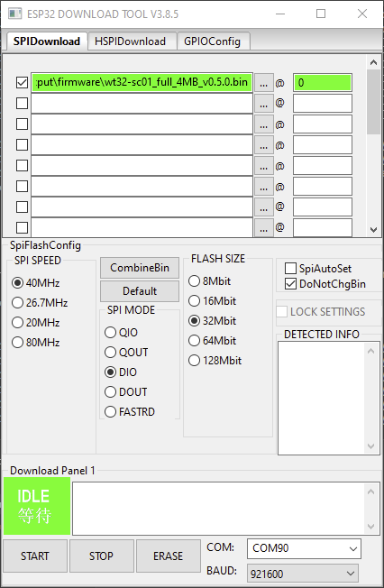
Task: Click the ESP32 Download Tool title bar icon
Action: coord(15,14)
